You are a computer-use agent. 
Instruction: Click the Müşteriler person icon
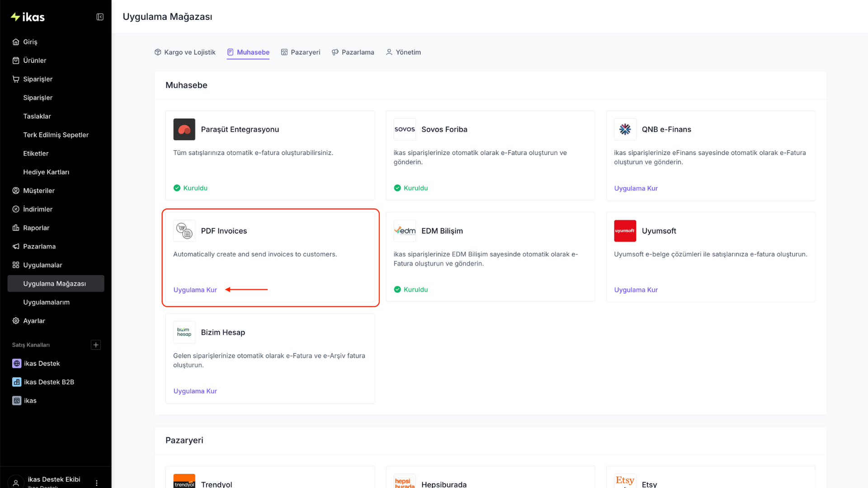coord(16,191)
